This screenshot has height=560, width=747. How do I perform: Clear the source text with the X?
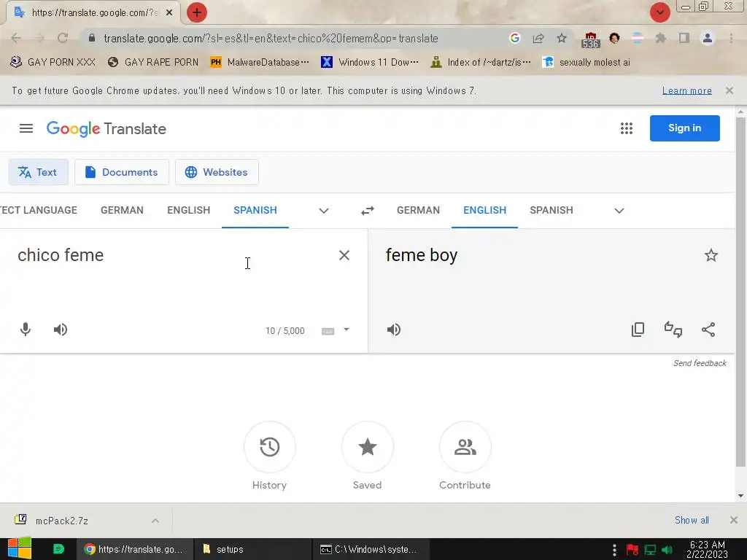pos(344,255)
